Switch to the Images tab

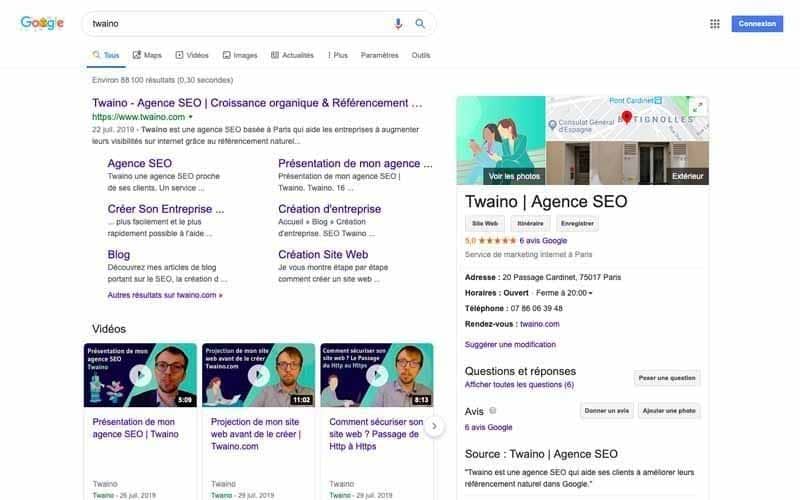coord(240,55)
